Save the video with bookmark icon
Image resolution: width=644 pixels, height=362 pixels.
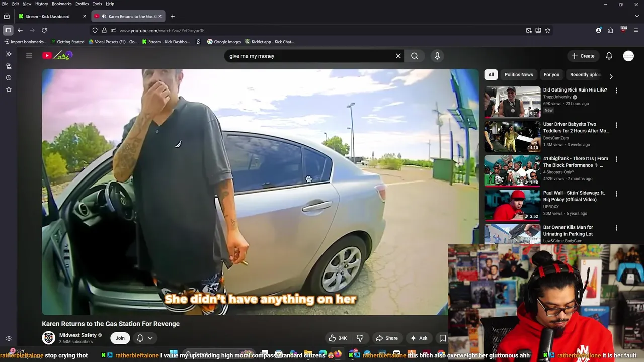pos(442,338)
